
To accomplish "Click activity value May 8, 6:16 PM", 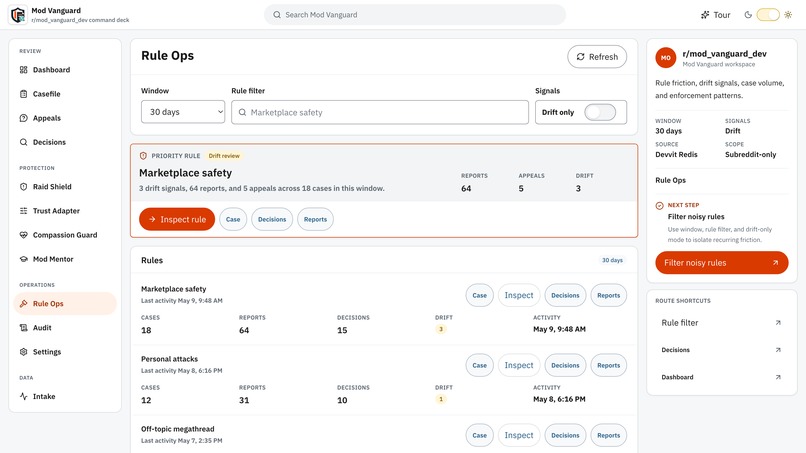I will pos(559,399).
